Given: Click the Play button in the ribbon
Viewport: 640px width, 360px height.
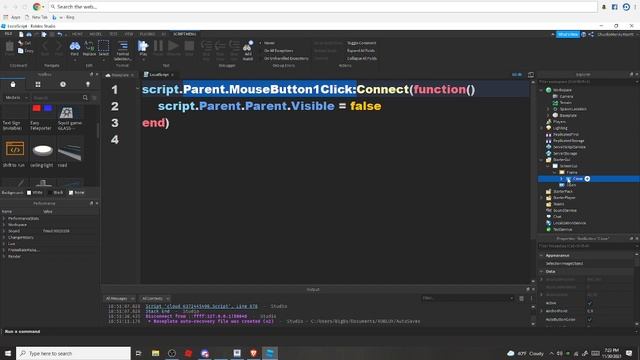Looking at the screenshot, I should (143, 46).
